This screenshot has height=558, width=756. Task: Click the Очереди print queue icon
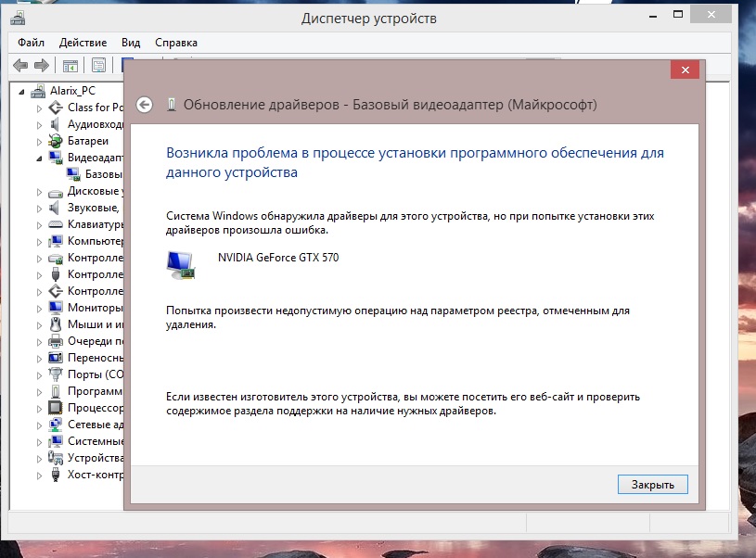click(x=56, y=341)
